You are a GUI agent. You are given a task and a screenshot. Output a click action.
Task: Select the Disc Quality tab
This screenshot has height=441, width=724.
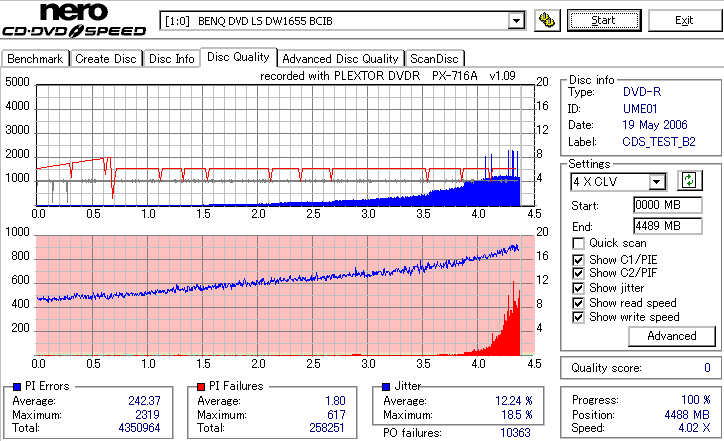pos(238,57)
